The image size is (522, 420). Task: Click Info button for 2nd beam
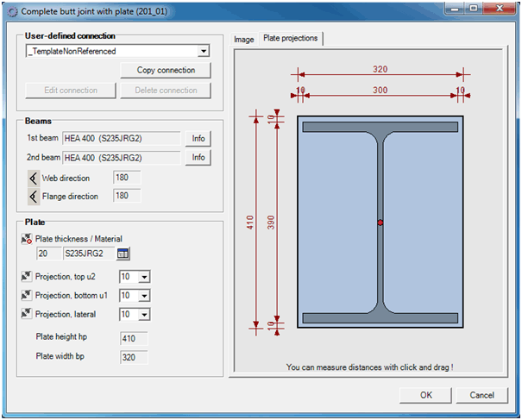point(198,157)
